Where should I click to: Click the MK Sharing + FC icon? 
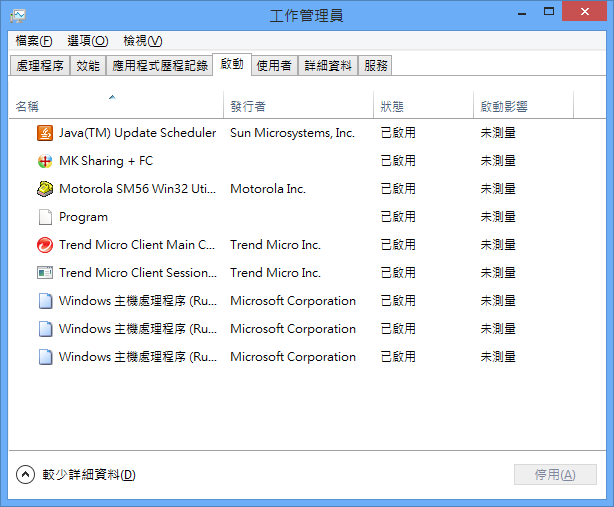pos(45,161)
